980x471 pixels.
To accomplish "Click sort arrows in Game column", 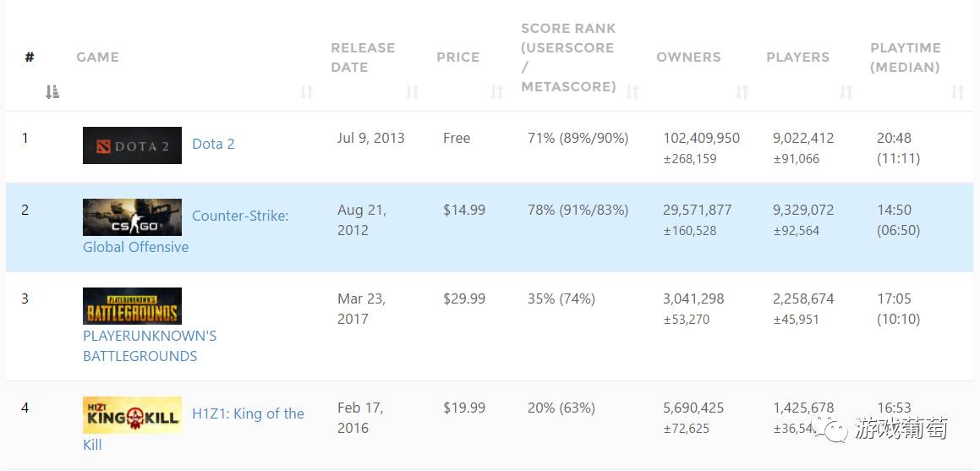I will pos(306,92).
